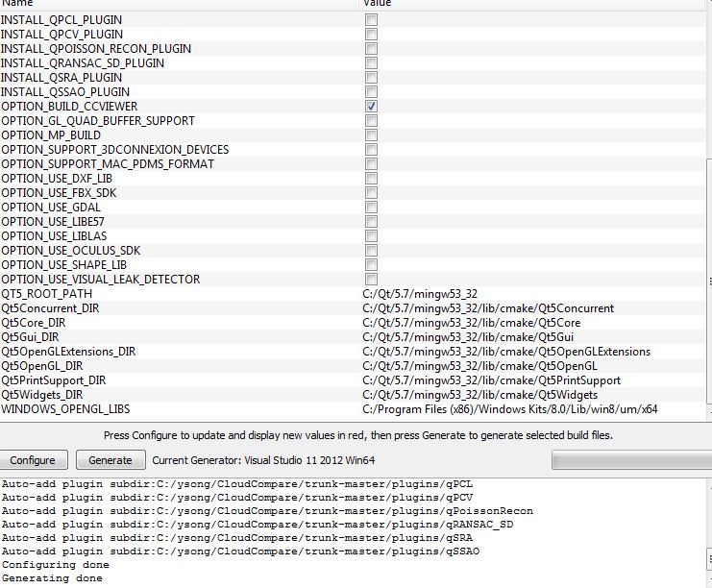Enable OPTION_GL_QUAD_BUFFER_SUPPORT checkbox
The height and width of the screenshot is (588, 712).
point(371,121)
